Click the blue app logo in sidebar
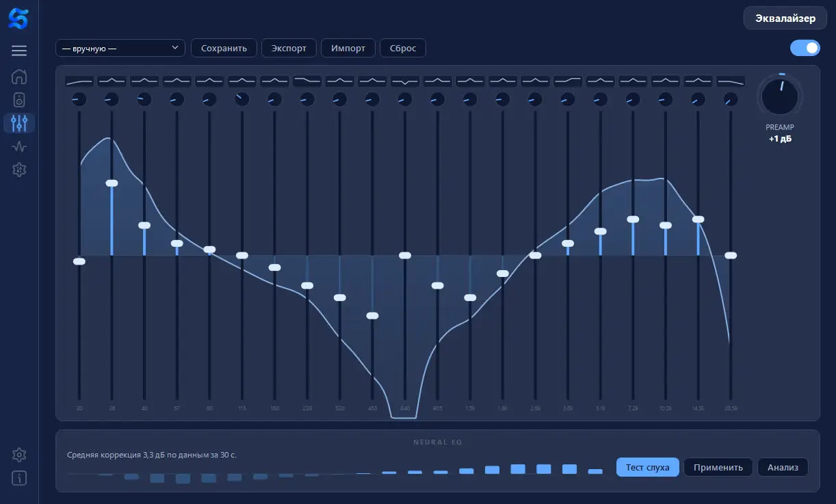The image size is (836, 504). [18, 18]
